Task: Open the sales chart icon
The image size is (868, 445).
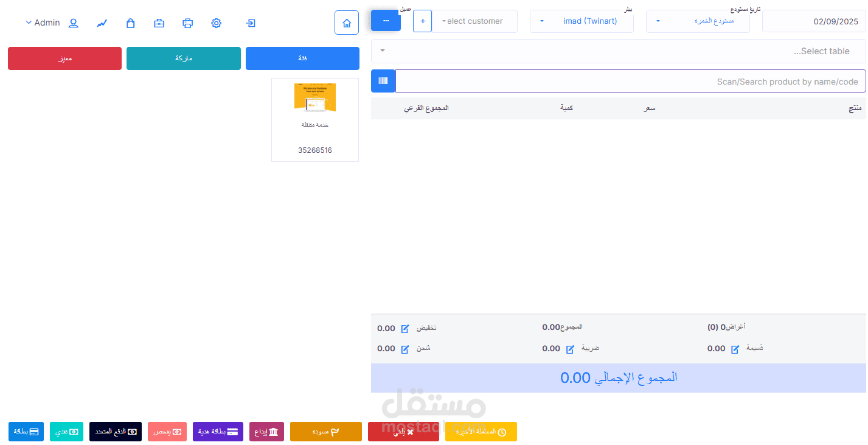Action: [x=102, y=23]
